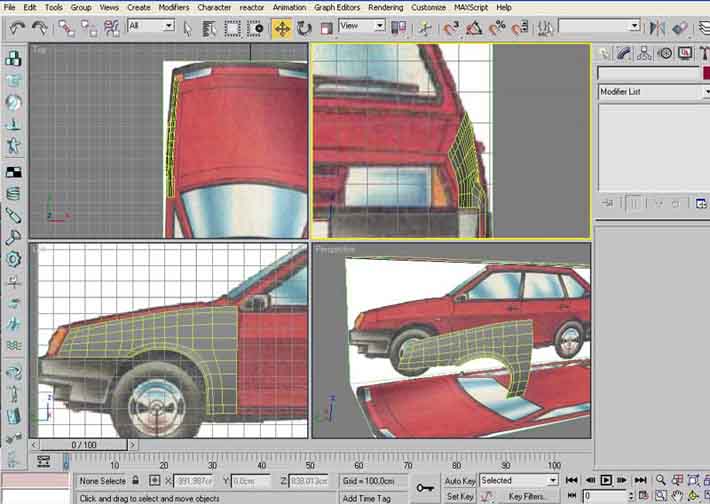Open the Hierarchy command panel tab

click(643, 53)
